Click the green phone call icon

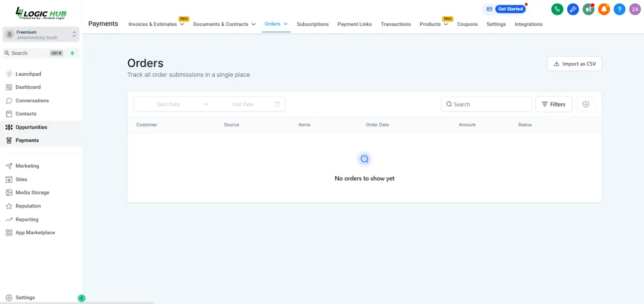pos(557,9)
